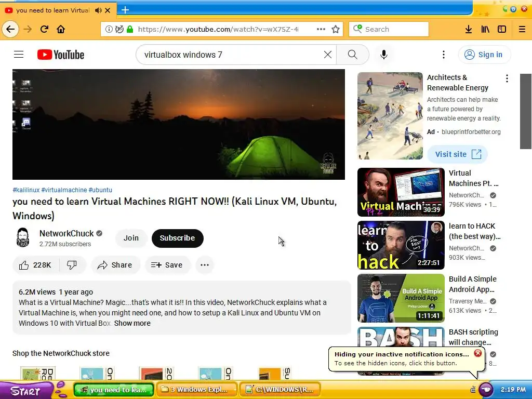Open the Start menu
This screenshot has width=532, height=399.
26,391
